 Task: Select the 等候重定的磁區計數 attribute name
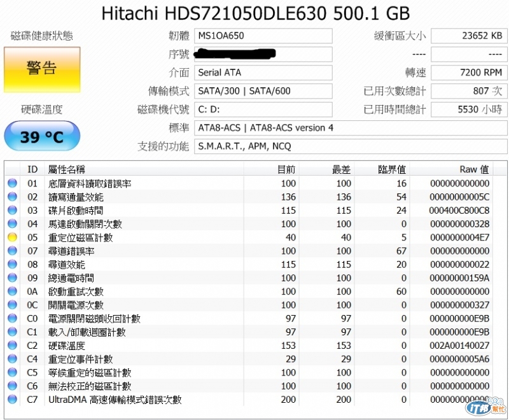90,373
